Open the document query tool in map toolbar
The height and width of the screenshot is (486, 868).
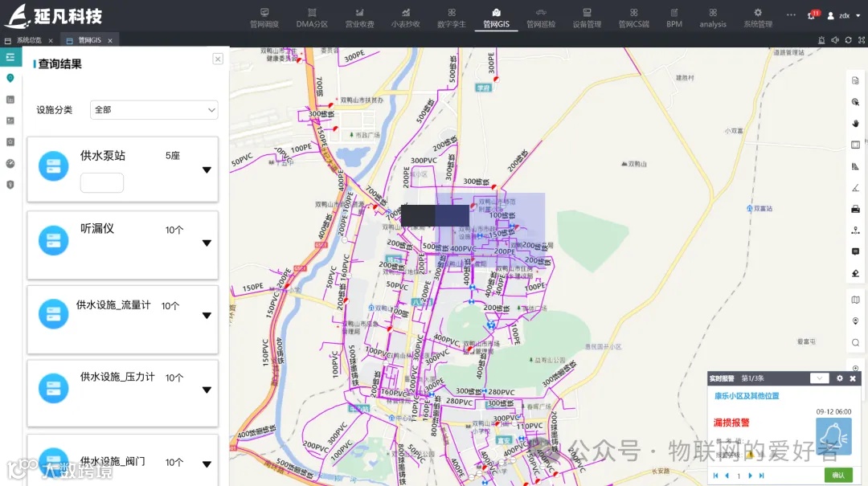855,81
